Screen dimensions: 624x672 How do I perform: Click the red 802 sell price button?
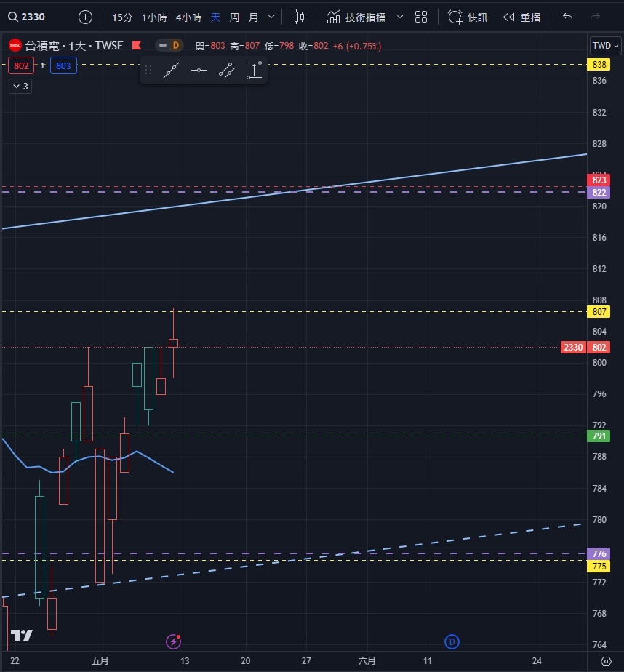[x=21, y=65]
